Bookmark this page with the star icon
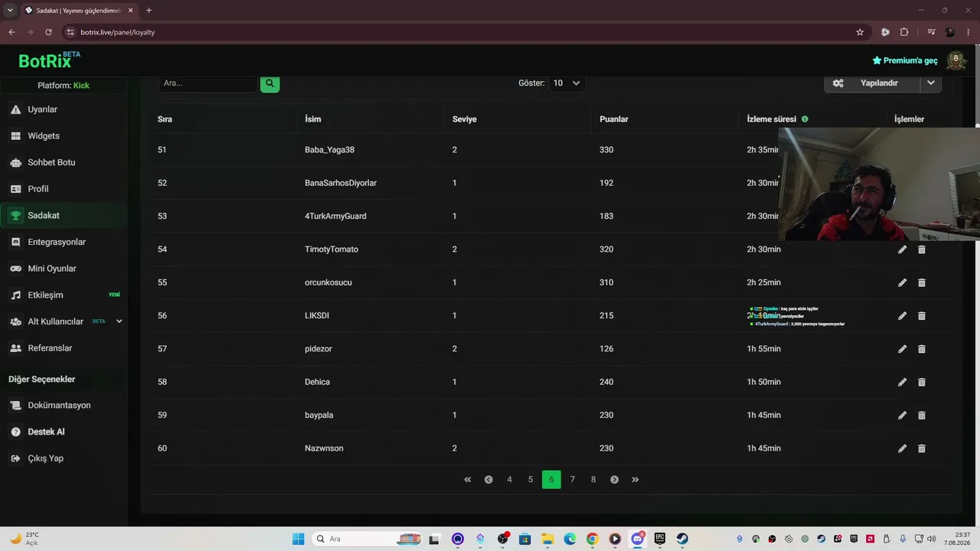This screenshot has width=980, height=551. pos(860,32)
